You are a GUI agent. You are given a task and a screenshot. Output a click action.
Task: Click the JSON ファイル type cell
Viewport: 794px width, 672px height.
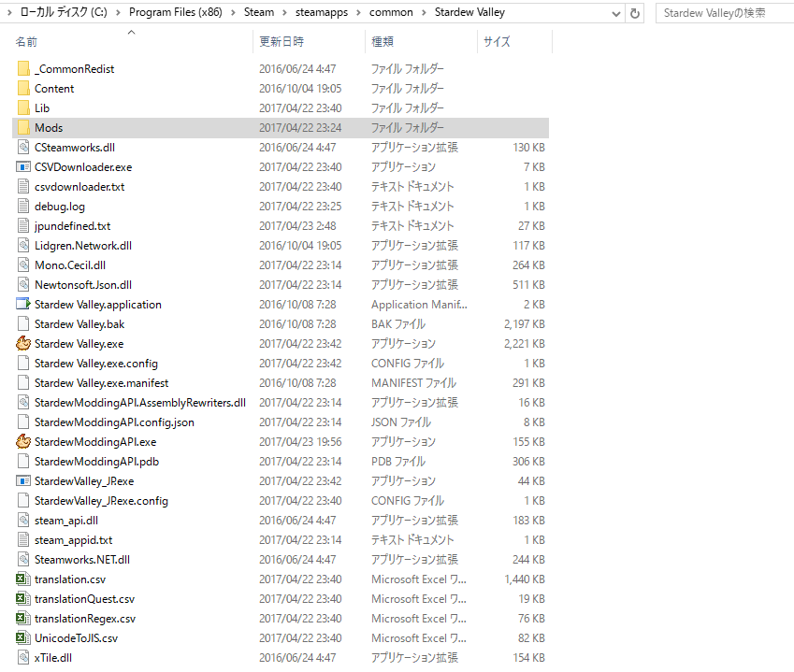[401, 422]
